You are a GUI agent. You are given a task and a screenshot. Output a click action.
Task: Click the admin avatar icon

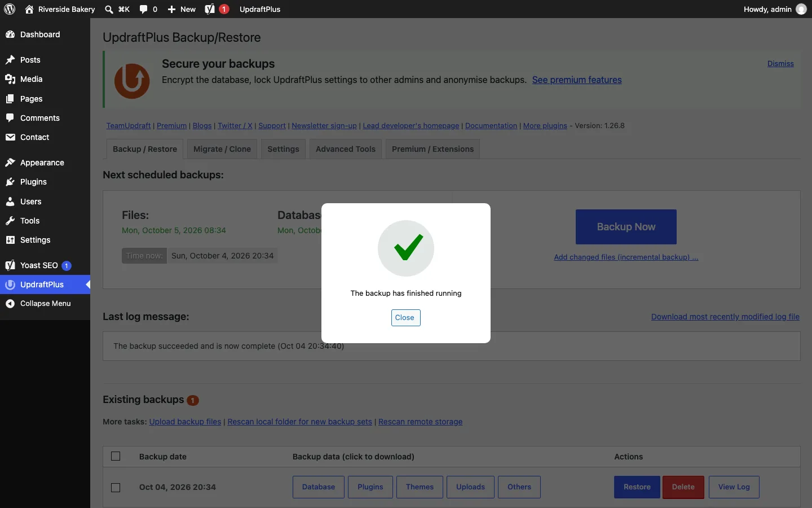tap(801, 9)
